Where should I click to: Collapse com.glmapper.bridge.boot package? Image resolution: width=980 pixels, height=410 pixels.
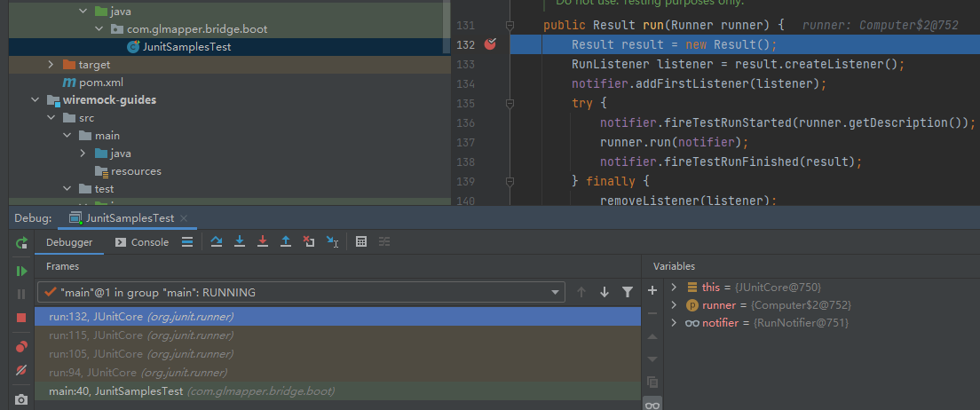99,28
